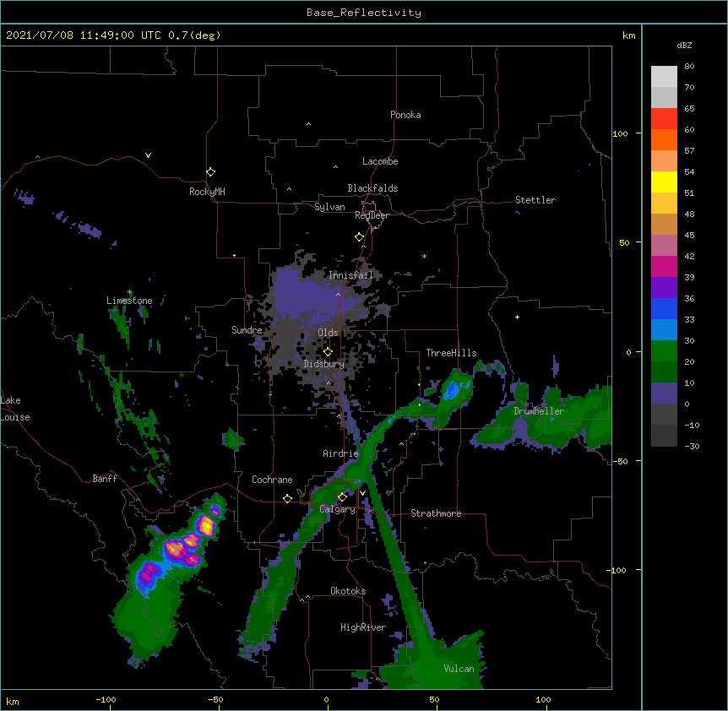
Task: Click the Banff label
Action: [105, 479]
